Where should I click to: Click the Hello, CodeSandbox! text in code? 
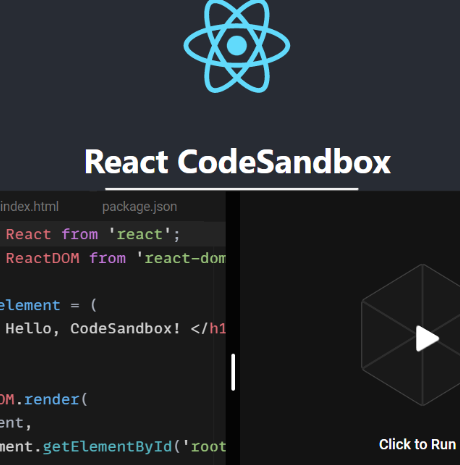tap(93, 329)
